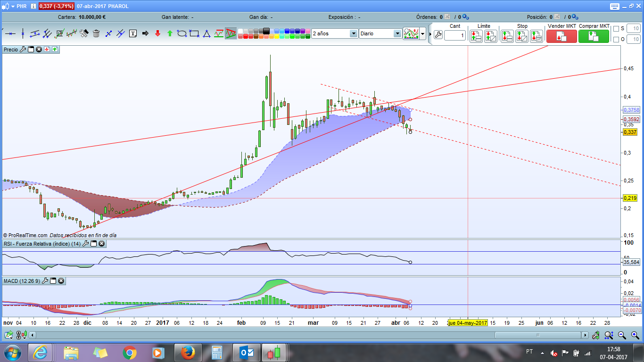Select the trend line drawing tool
Image resolution: width=644 pixels, height=362 pixels.
[34, 33]
